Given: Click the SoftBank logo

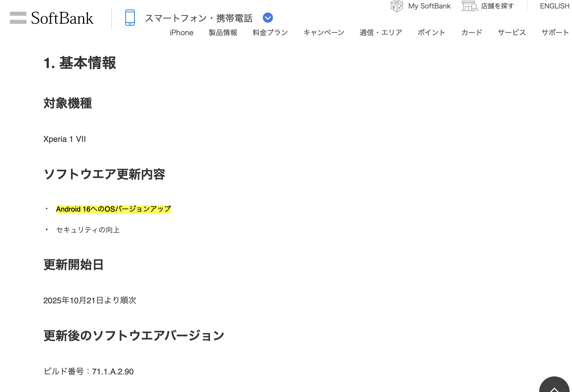Looking at the screenshot, I should coord(51,18).
